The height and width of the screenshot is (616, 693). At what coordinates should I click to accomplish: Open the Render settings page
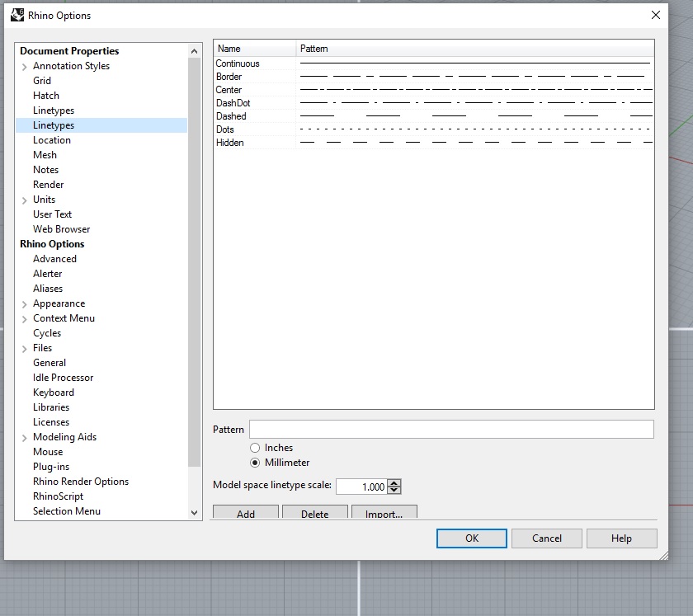click(x=48, y=184)
